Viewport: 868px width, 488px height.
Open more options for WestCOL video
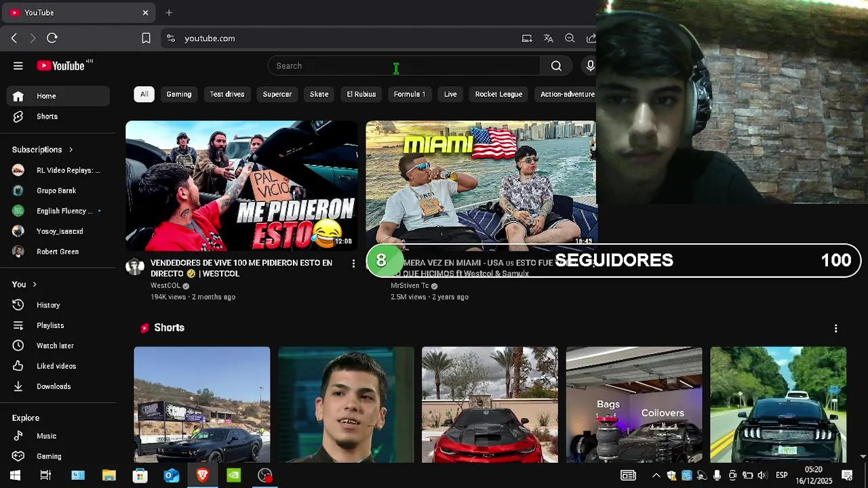(x=353, y=263)
